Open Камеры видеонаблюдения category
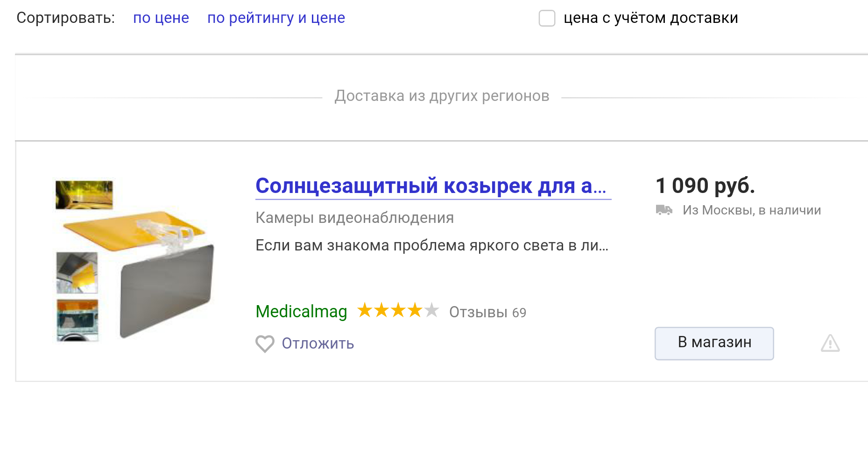Image resolution: width=868 pixels, height=450 pixels. click(x=355, y=218)
